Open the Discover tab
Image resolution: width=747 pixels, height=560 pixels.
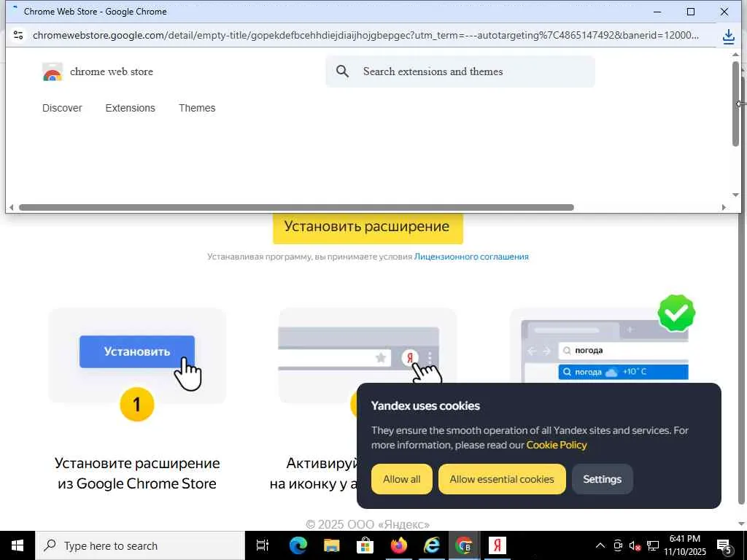pyautogui.click(x=62, y=108)
